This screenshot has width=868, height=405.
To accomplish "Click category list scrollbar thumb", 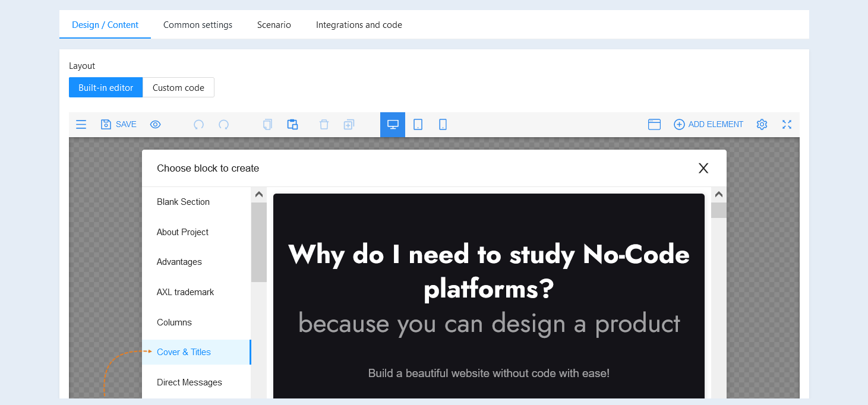I will click(x=259, y=242).
